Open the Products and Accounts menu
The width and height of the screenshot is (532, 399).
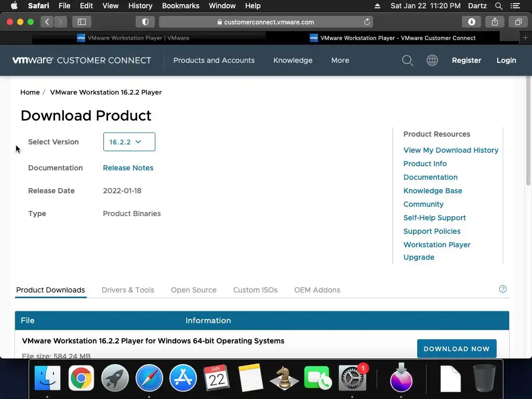pyautogui.click(x=214, y=60)
